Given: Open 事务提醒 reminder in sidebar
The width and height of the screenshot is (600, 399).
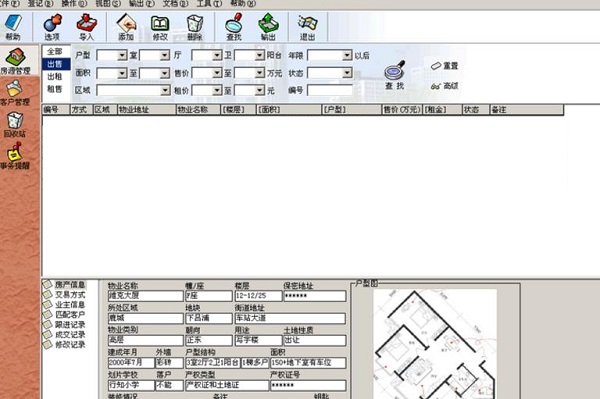Looking at the screenshot, I should click(x=15, y=156).
